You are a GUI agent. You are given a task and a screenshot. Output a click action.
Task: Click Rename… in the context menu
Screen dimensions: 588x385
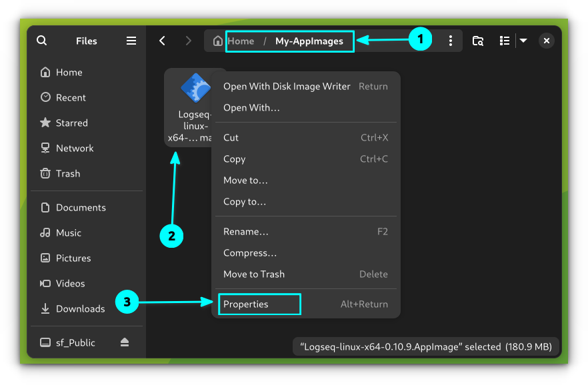point(246,232)
